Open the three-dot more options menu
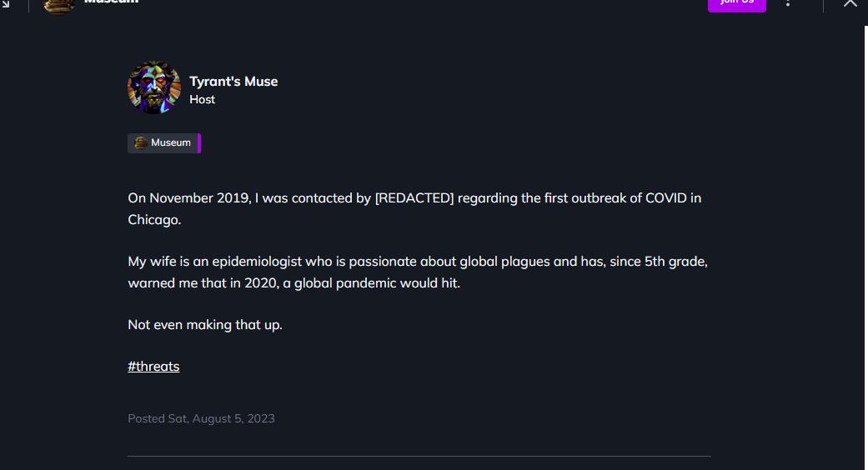The height and width of the screenshot is (470, 868). pos(788,2)
